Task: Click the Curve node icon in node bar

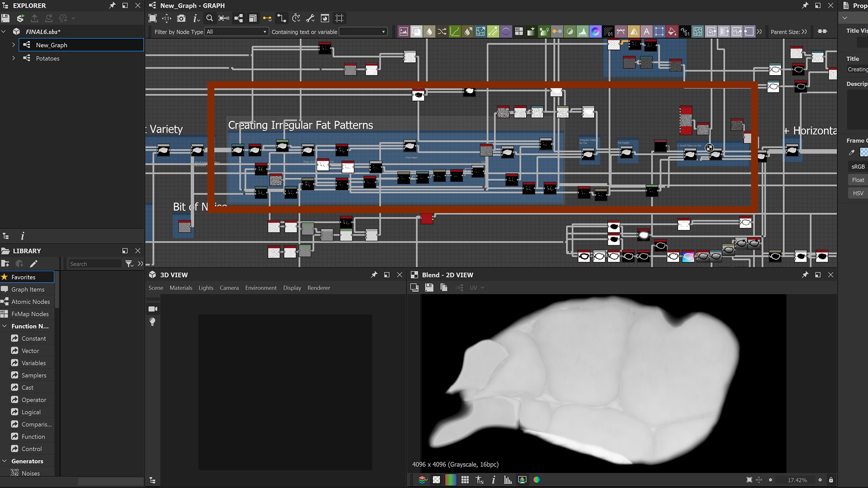Action: [455, 32]
